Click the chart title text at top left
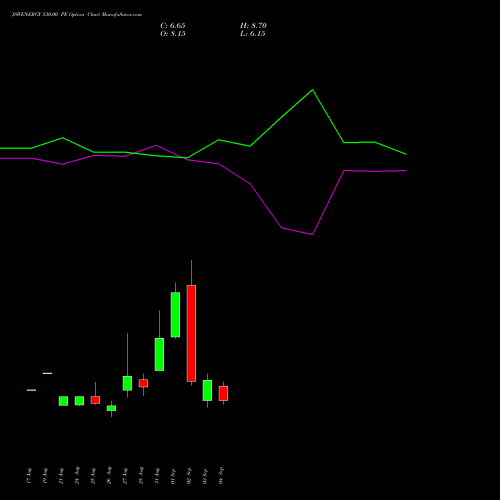The height and width of the screenshot is (500, 500). [77, 15]
